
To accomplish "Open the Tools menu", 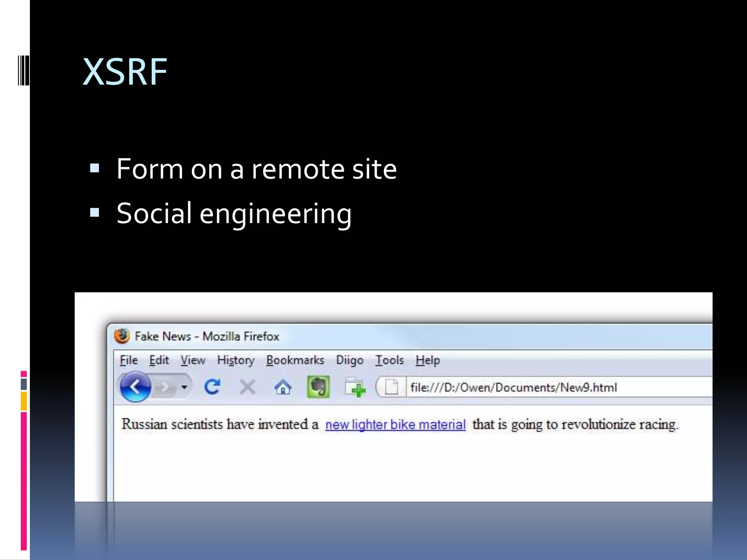I will click(390, 360).
